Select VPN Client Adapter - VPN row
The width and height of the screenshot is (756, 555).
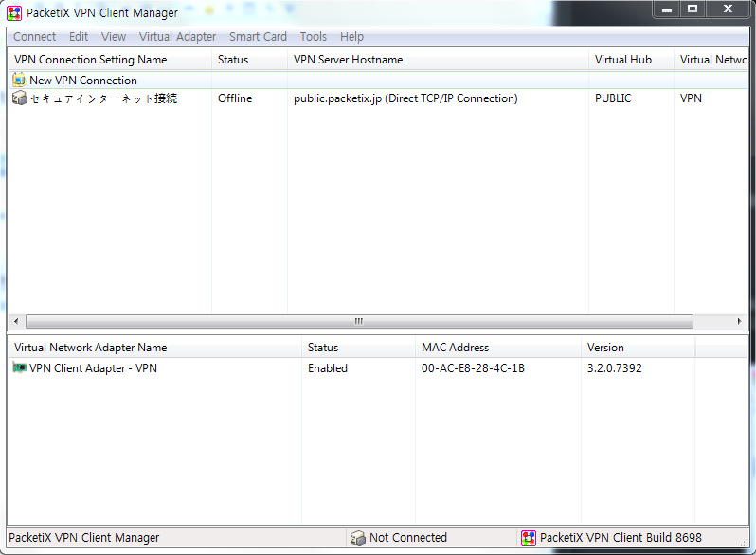93,368
